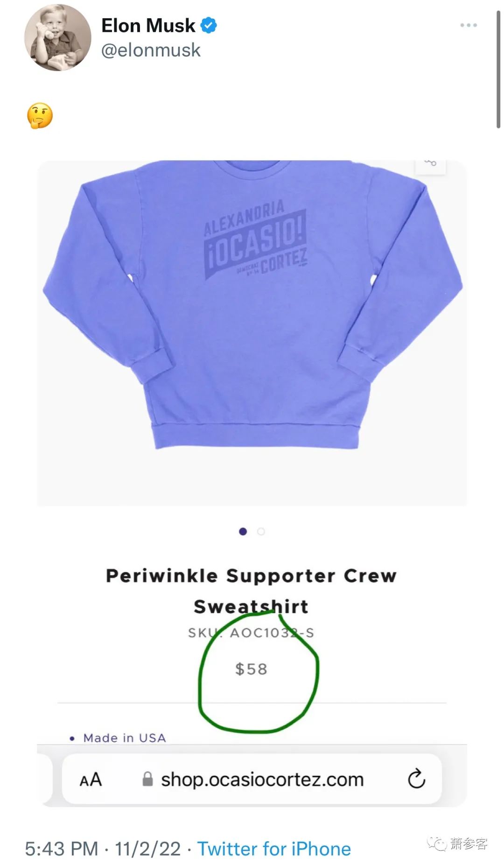Click the vertical scrollbar at right edge

tap(498, 70)
